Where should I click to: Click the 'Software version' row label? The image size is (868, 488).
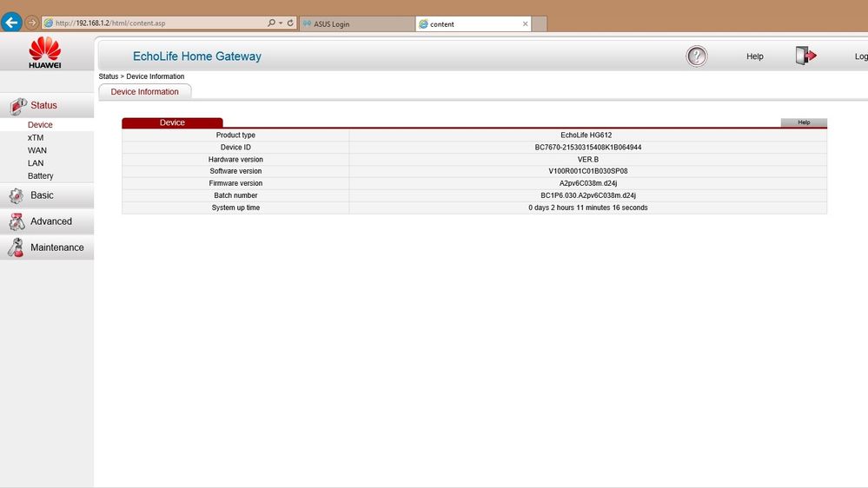[x=235, y=171]
